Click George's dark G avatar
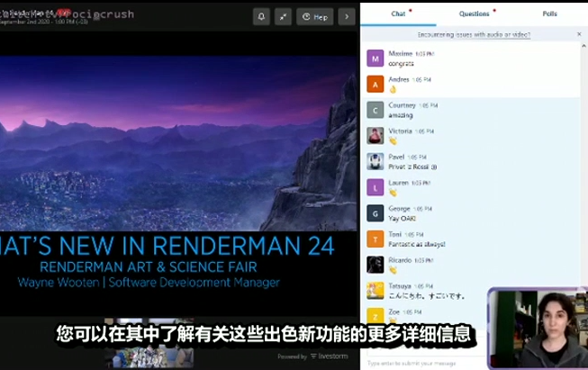This screenshot has width=588, height=370. click(375, 213)
